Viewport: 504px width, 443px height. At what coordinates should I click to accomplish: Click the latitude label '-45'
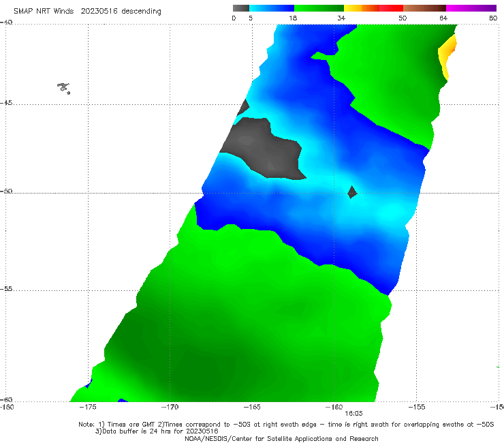(6, 103)
